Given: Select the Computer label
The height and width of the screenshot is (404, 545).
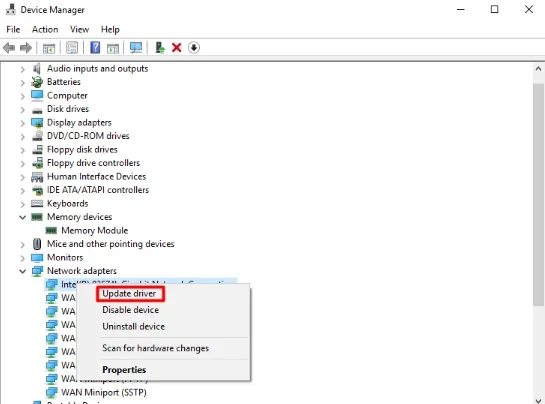Looking at the screenshot, I should tap(67, 96).
